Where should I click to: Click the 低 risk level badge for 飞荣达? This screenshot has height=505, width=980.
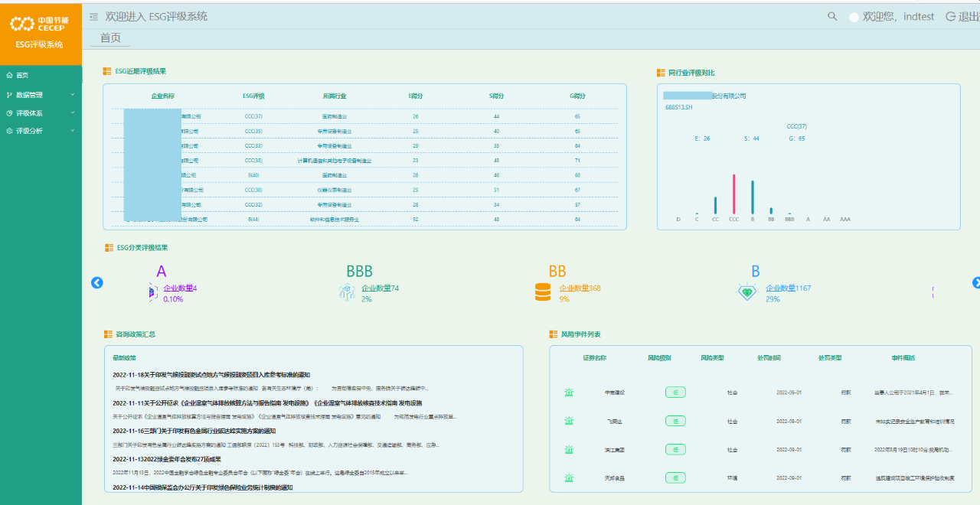click(x=675, y=421)
